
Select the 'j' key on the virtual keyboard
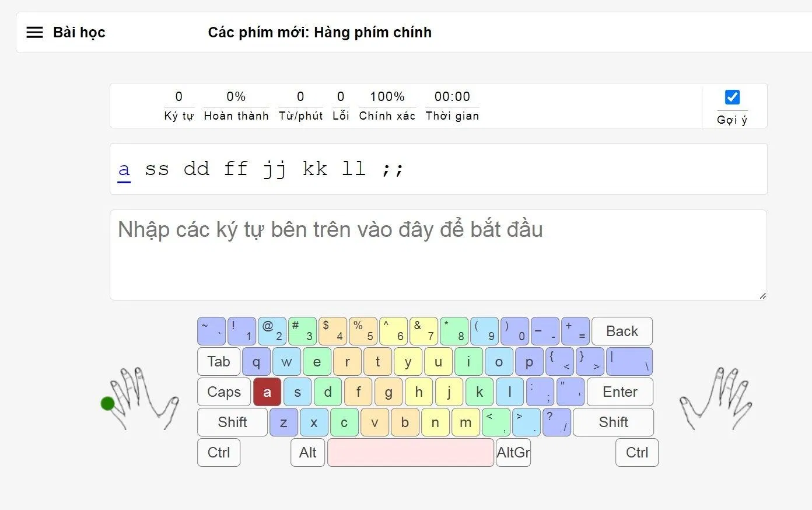(x=449, y=392)
